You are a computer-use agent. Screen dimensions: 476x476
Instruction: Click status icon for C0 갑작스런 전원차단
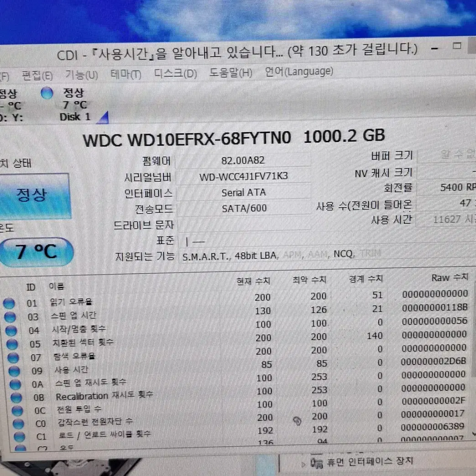tap(19, 424)
